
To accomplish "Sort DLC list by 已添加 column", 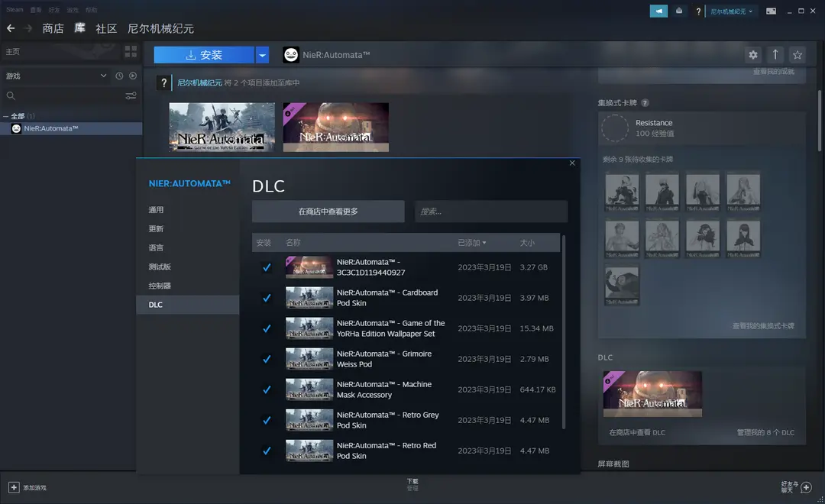I will point(471,243).
